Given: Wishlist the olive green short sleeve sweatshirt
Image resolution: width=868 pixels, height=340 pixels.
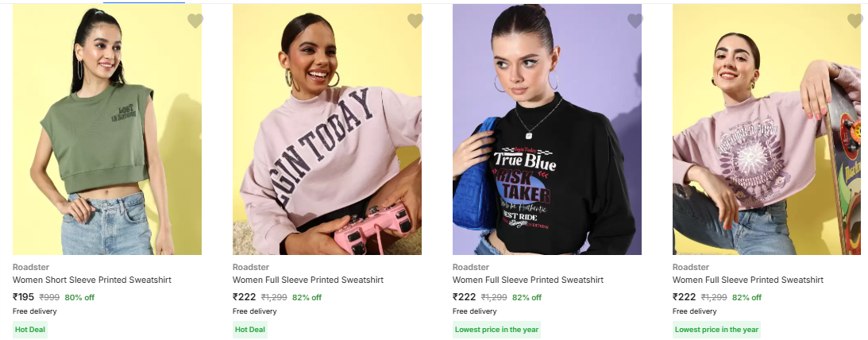Looking at the screenshot, I should point(195,21).
